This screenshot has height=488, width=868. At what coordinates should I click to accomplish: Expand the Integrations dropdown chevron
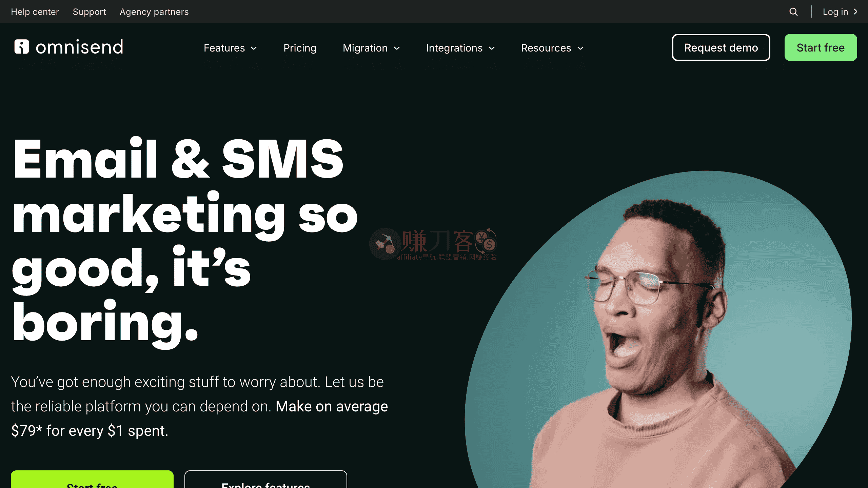pyautogui.click(x=492, y=48)
